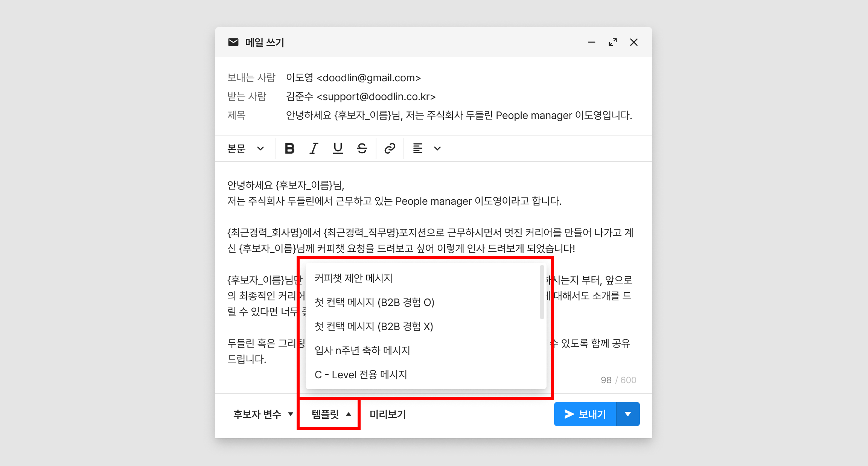Underline the selected text
The height and width of the screenshot is (466, 868).
click(x=338, y=148)
